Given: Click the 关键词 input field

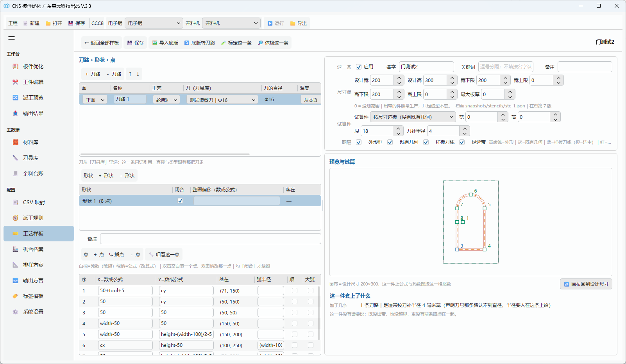Looking at the screenshot, I should 506,67.
